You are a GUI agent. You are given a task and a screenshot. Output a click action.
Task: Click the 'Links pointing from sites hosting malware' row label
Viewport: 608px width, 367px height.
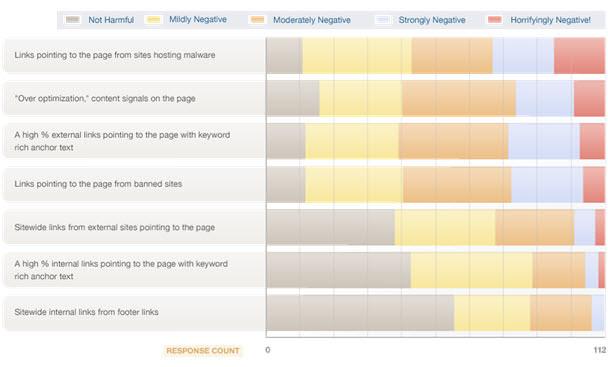tap(115, 55)
